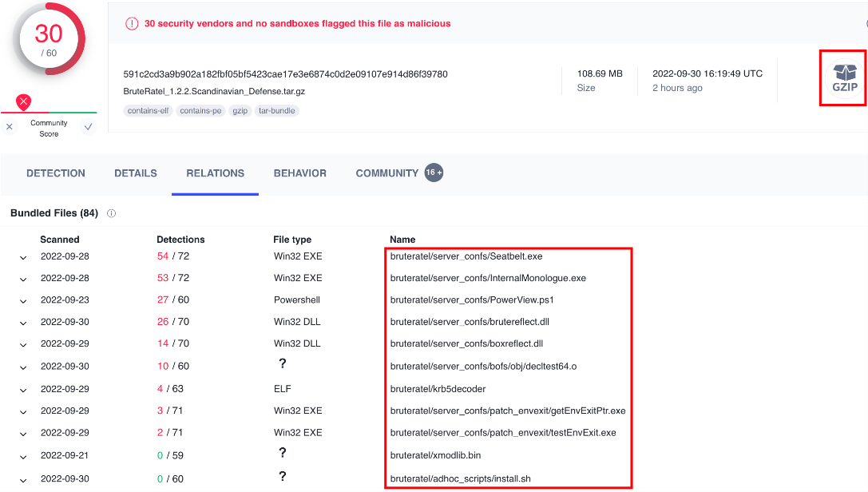Screen dimensions: 868x492
Task: Vote negative with community score X icon
Action: coord(10,127)
